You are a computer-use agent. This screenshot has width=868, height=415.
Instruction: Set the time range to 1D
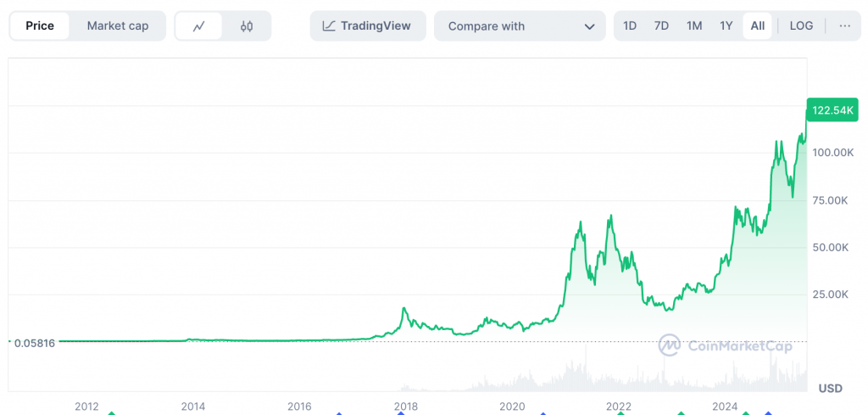click(x=630, y=26)
